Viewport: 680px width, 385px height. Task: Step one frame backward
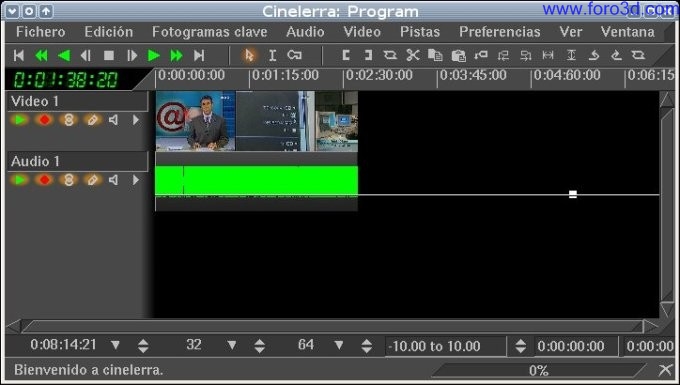(86, 55)
